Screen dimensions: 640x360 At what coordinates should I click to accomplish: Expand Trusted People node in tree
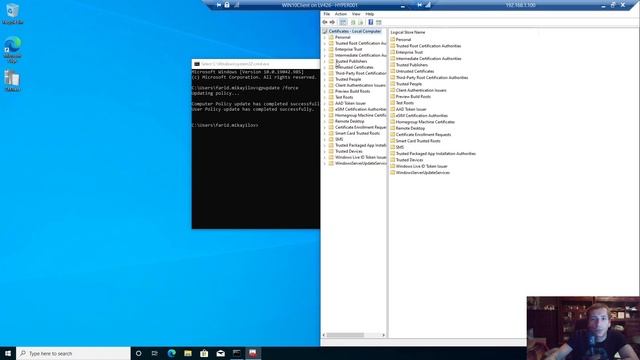point(325,79)
